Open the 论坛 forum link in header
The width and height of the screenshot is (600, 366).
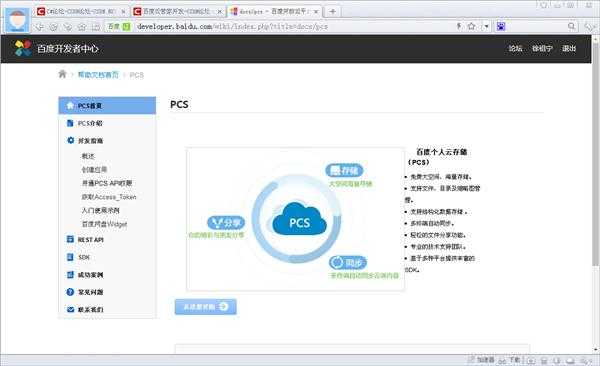[x=515, y=48]
